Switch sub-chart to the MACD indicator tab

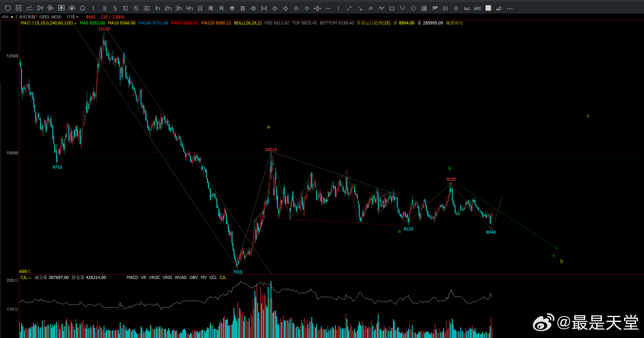coord(132,278)
